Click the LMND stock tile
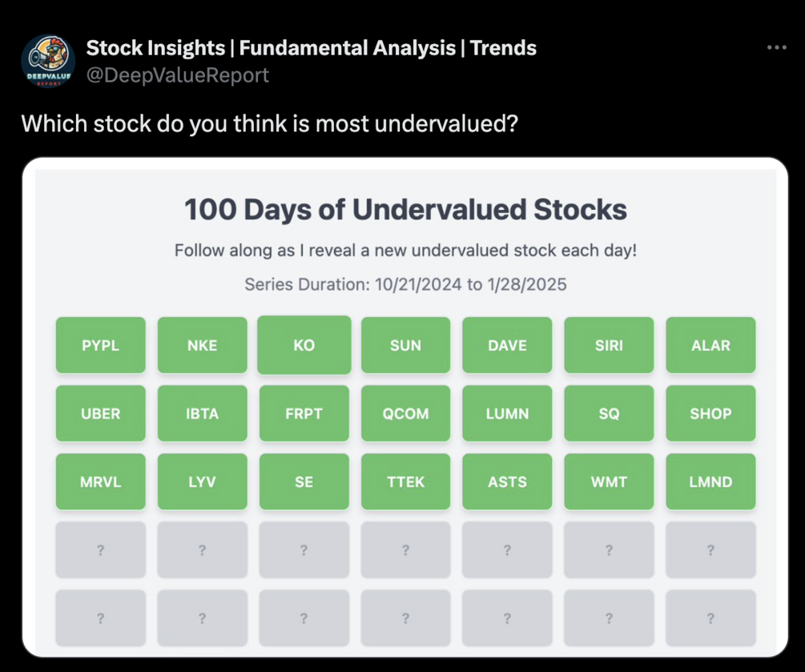This screenshot has width=805, height=672. coord(710,481)
